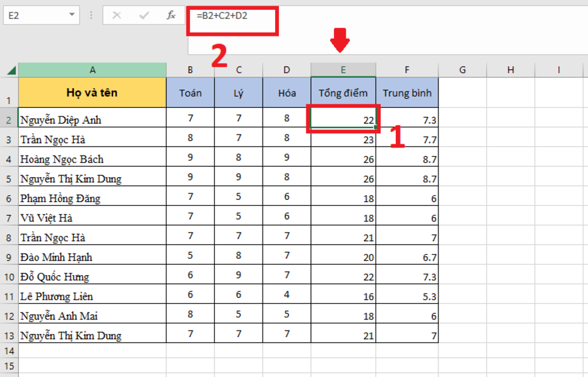
Task: Select column A header
Action: coord(92,70)
